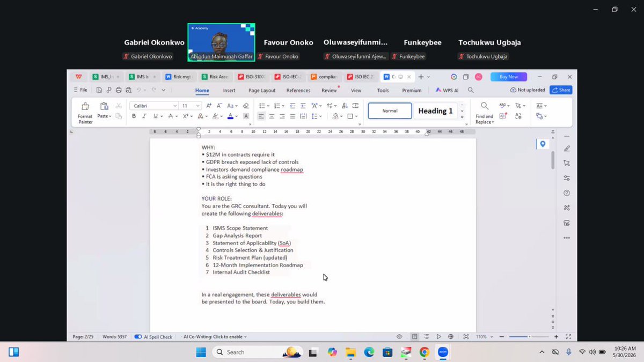Click the Paste clipboard icon
This screenshot has width=644, height=362.
point(104,106)
